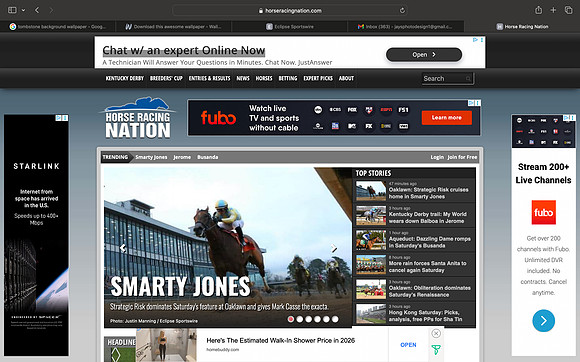This screenshot has width=580, height=362.
Task: Show next slide with right carousel arrow
Action: (334, 248)
